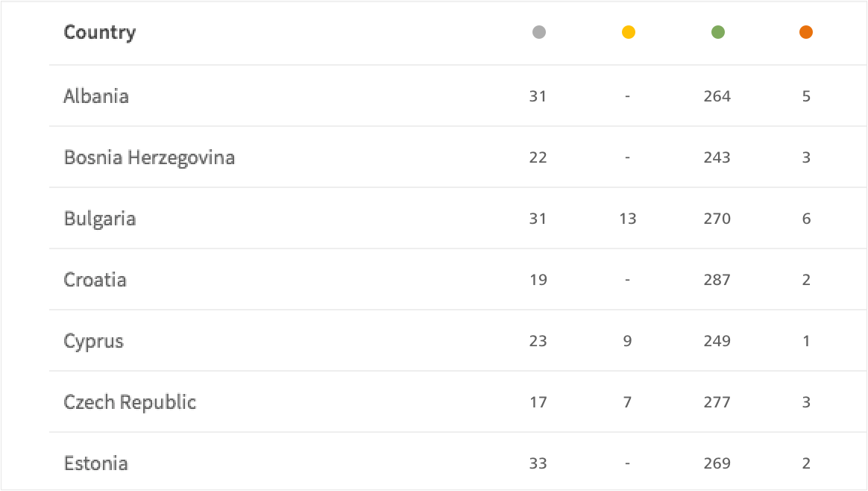Select the Cyprus row
Screen dimensions: 868x491
[x=458, y=341]
